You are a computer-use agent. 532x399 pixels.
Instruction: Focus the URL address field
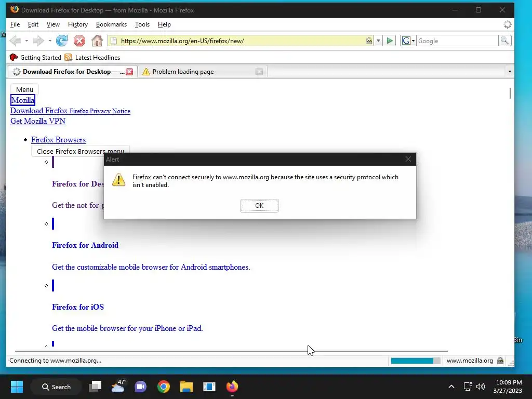pos(241,41)
